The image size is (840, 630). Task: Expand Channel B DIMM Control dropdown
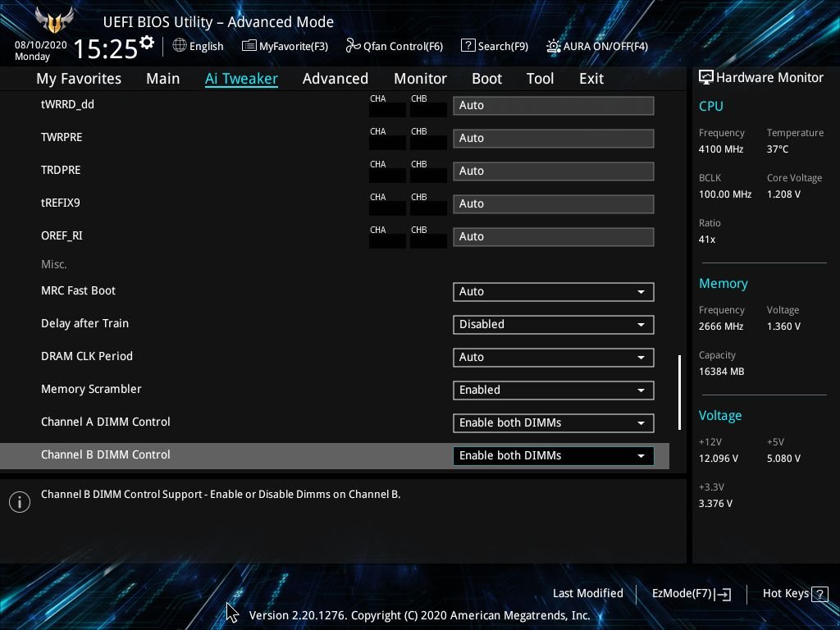click(x=554, y=455)
